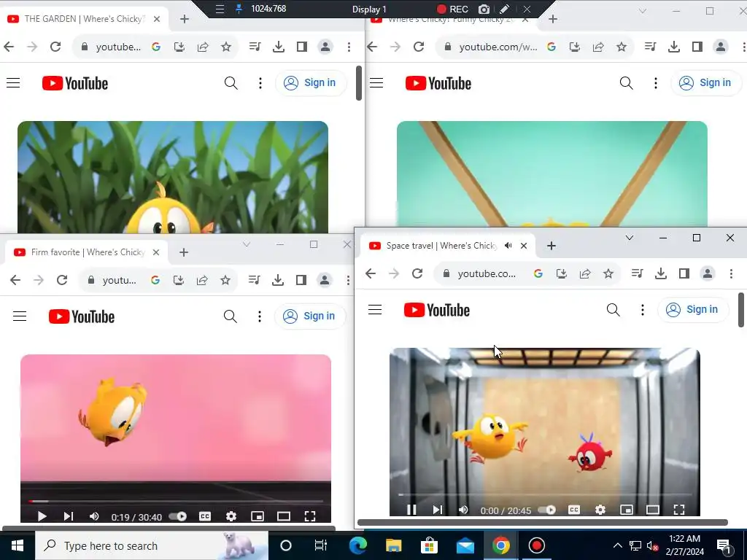747x560 pixels.
Task: Go to YouTube home logo in Space travel window
Action: click(437, 310)
